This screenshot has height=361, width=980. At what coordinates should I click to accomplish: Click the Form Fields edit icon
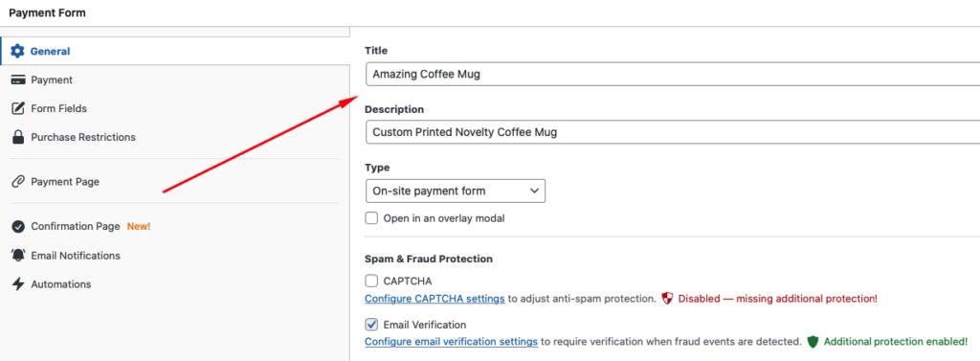tap(18, 108)
